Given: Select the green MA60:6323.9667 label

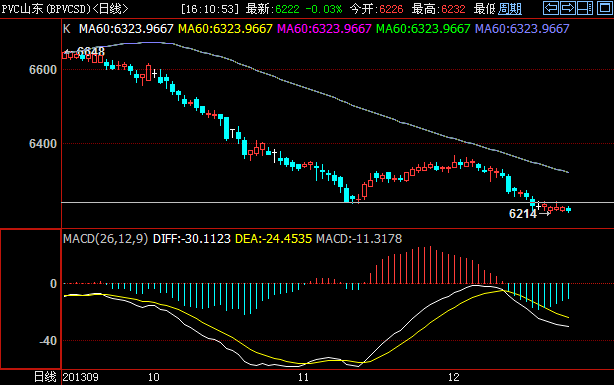Looking at the screenshot, I should 423,29.
